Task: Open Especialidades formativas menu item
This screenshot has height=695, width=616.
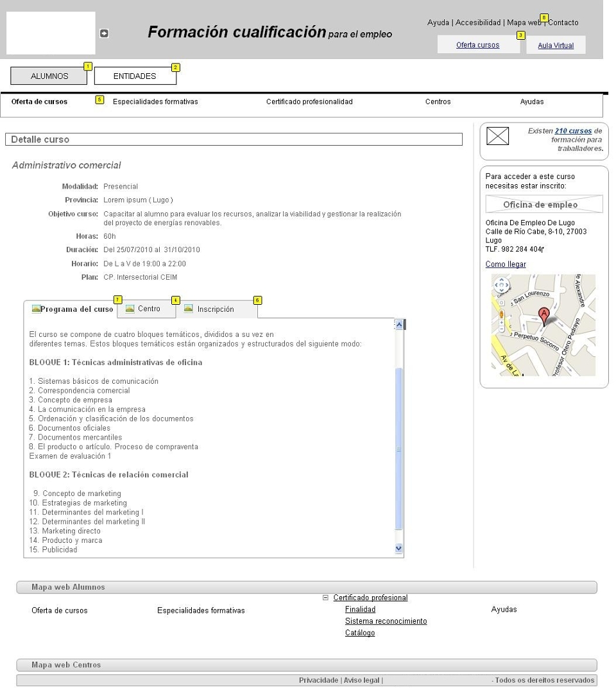Action: [x=155, y=101]
